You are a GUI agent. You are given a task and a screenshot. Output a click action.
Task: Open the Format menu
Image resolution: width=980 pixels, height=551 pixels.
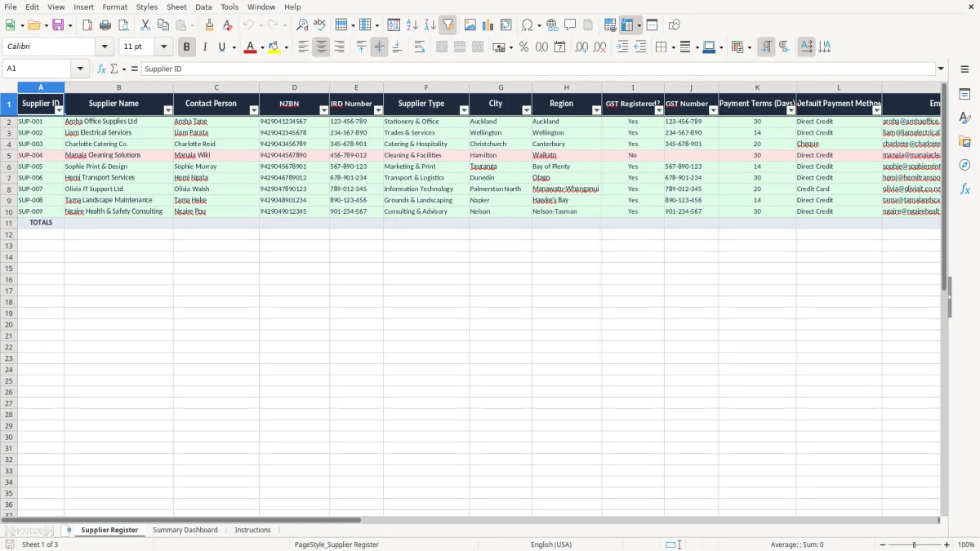pos(114,7)
